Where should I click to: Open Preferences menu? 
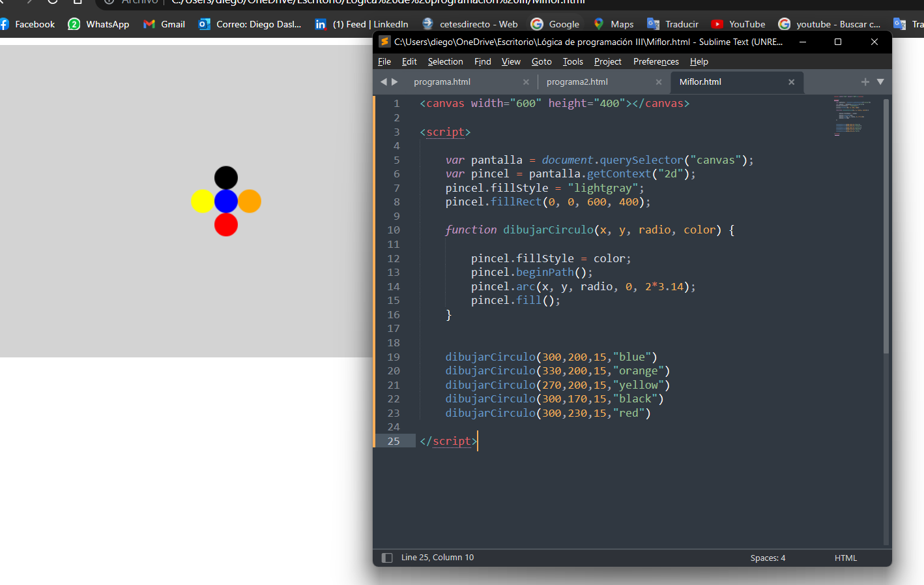pos(656,61)
